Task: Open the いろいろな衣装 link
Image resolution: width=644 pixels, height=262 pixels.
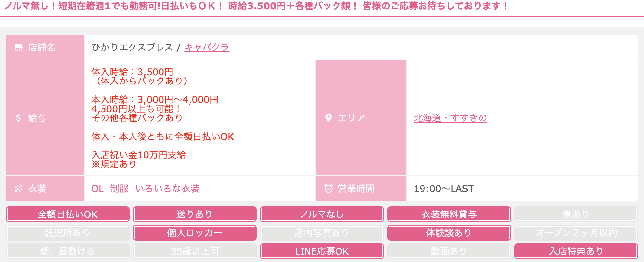Action: (167, 189)
